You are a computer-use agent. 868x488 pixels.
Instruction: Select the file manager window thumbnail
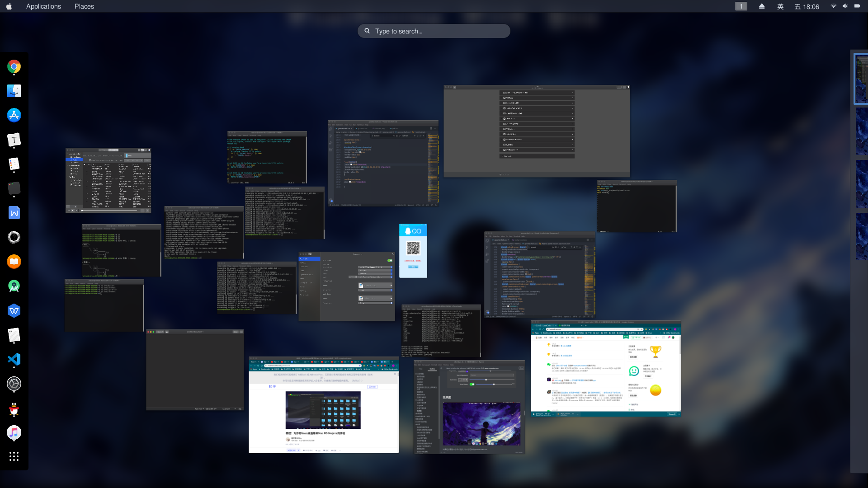click(108, 180)
